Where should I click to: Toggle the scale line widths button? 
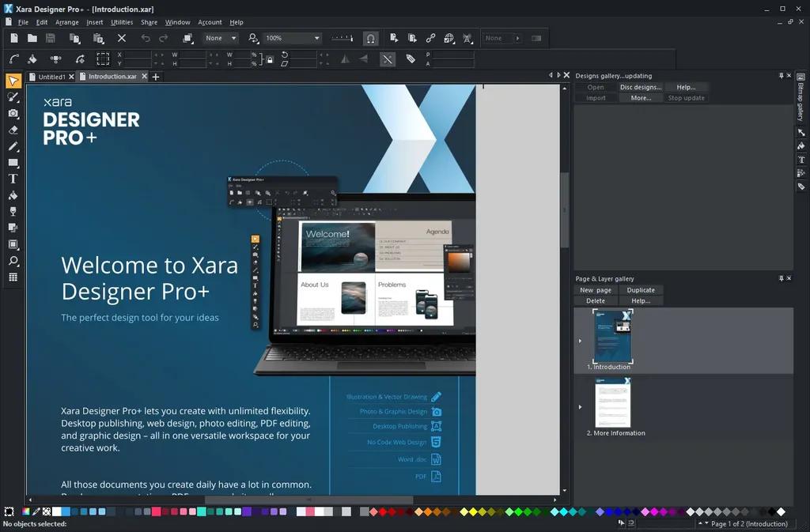point(388,58)
